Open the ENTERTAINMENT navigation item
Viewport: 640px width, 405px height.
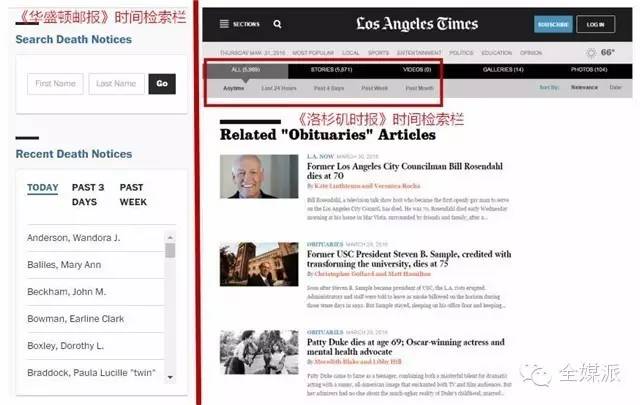pyautogui.click(x=419, y=53)
